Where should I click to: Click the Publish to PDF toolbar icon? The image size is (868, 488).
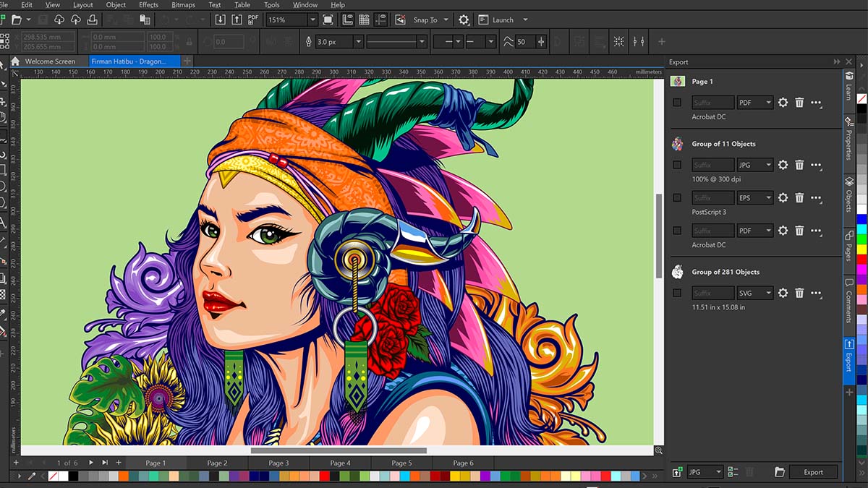pos(253,20)
